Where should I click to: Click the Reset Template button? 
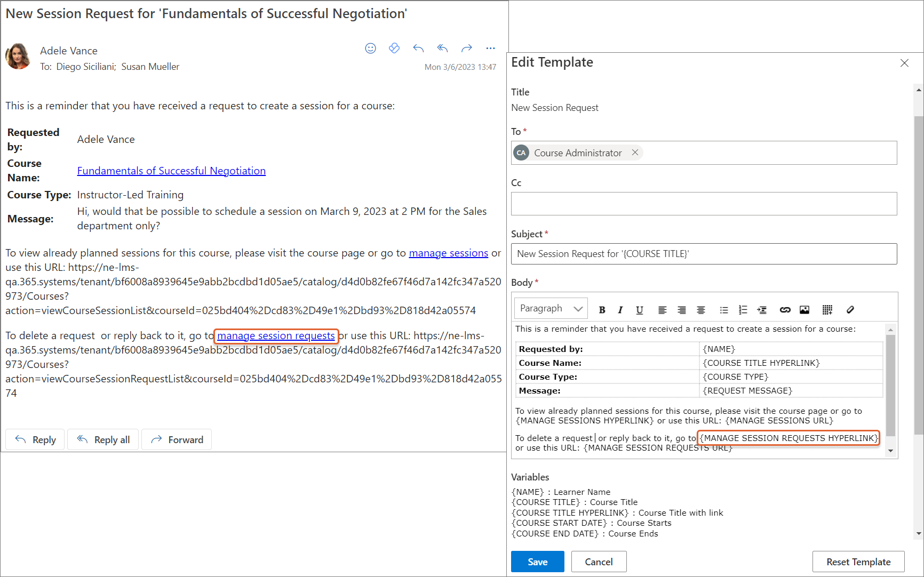click(x=858, y=562)
